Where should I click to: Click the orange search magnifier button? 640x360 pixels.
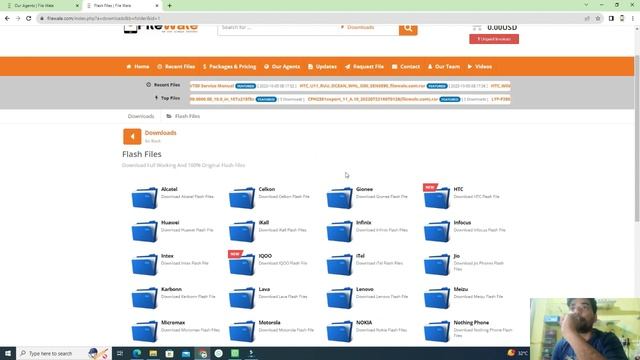pyautogui.click(x=408, y=29)
